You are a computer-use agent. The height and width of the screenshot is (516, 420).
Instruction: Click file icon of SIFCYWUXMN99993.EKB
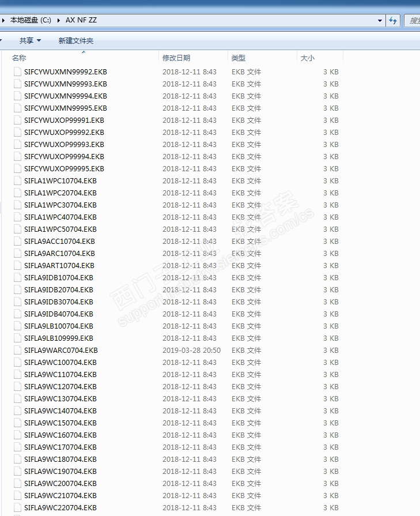click(x=18, y=84)
